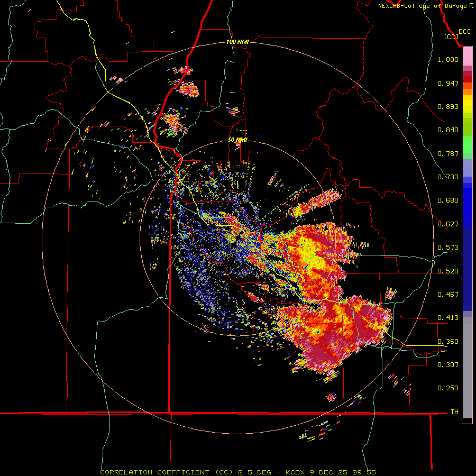476x476 pixels.
Task: Select the 0.573 legend value
Action: point(448,248)
